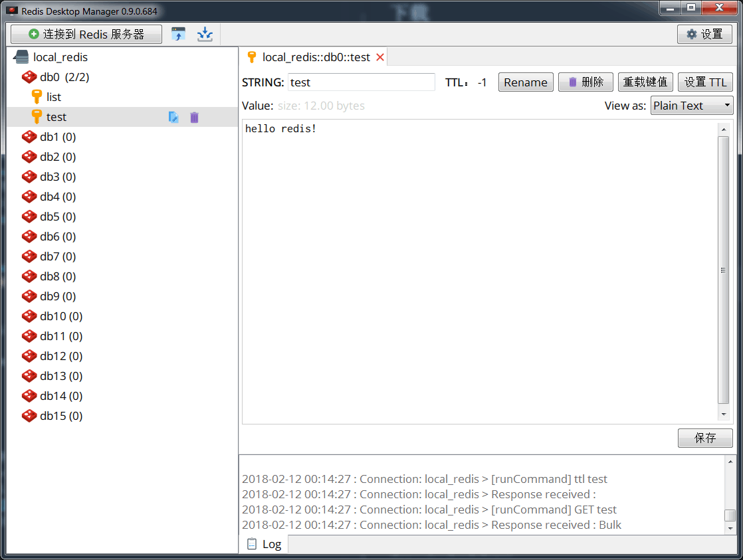Open the Log tab

[265, 544]
